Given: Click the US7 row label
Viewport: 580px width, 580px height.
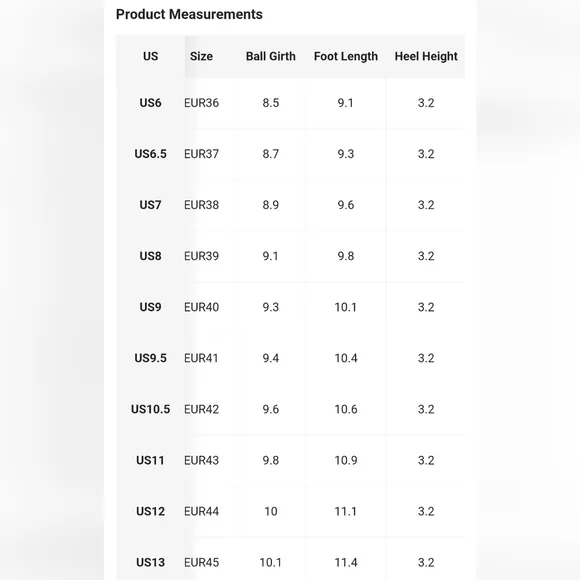Looking at the screenshot, I should point(150,205).
